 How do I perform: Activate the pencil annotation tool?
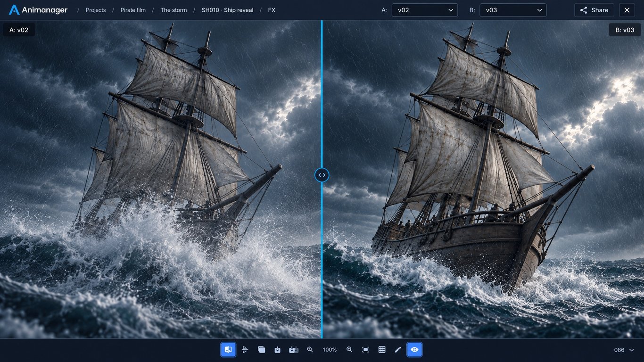398,350
